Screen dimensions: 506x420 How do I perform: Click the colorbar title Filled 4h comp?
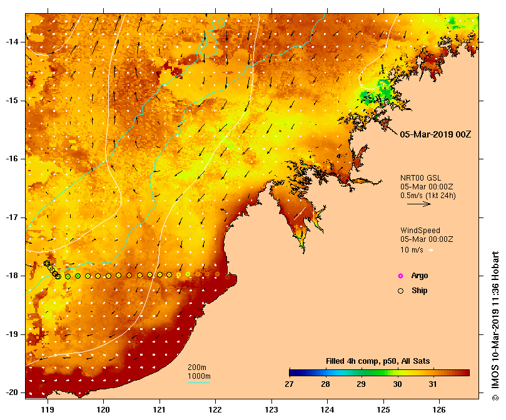coord(378,361)
